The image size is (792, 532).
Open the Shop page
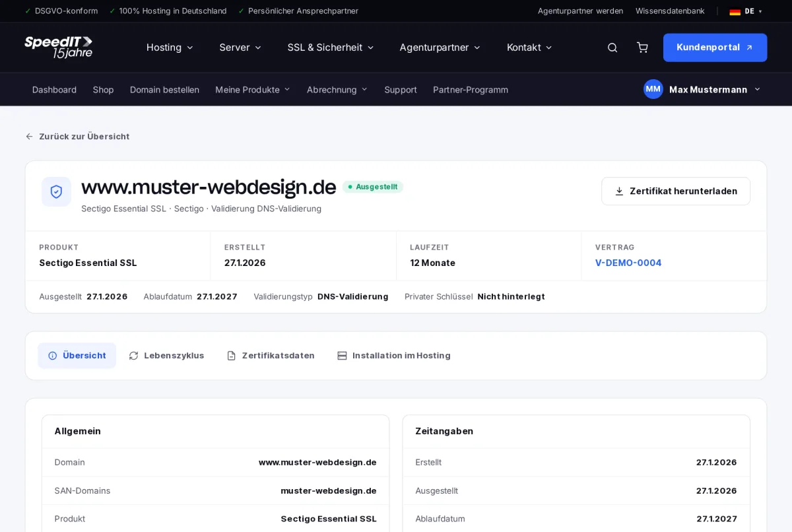tap(103, 90)
